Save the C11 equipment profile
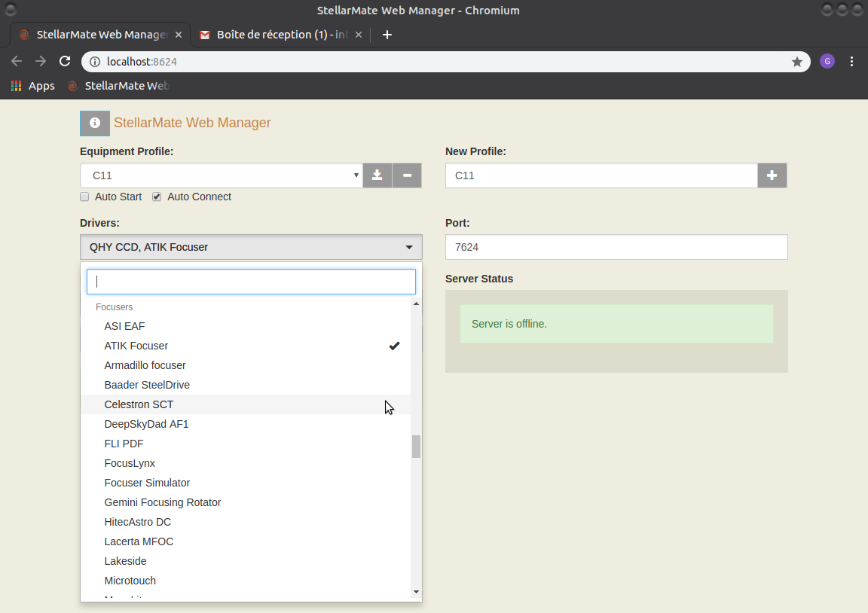868x613 pixels. coord(377,175)
